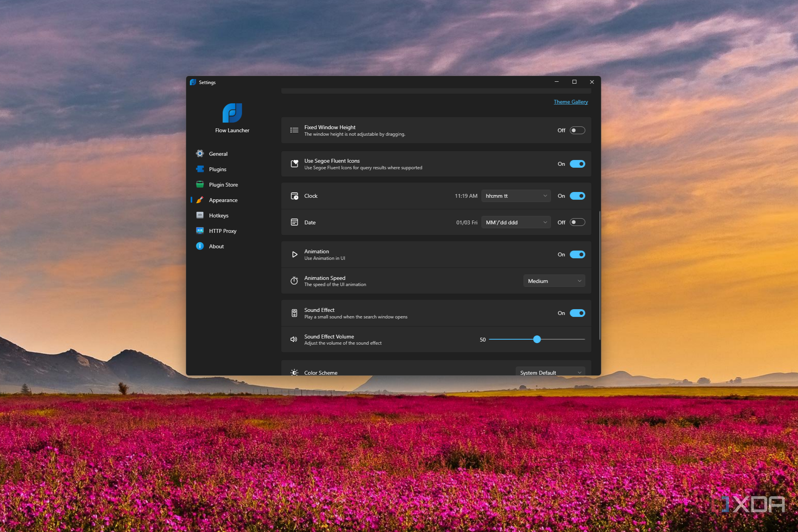Click the Flow Launcher logo
Screen dimensions: 798x532
click(232, 113)
